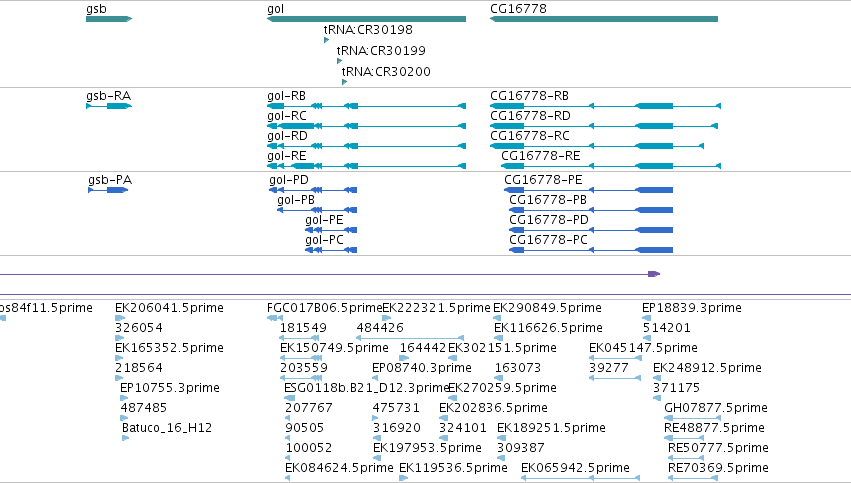
Task: Pick the RE48877.5prime EST label
Action: (x=714, y=429)
